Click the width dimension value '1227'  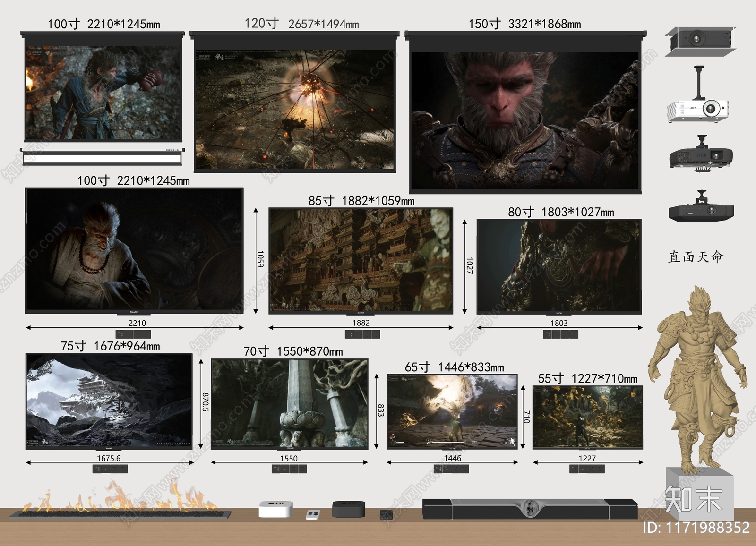coord(587,458)
